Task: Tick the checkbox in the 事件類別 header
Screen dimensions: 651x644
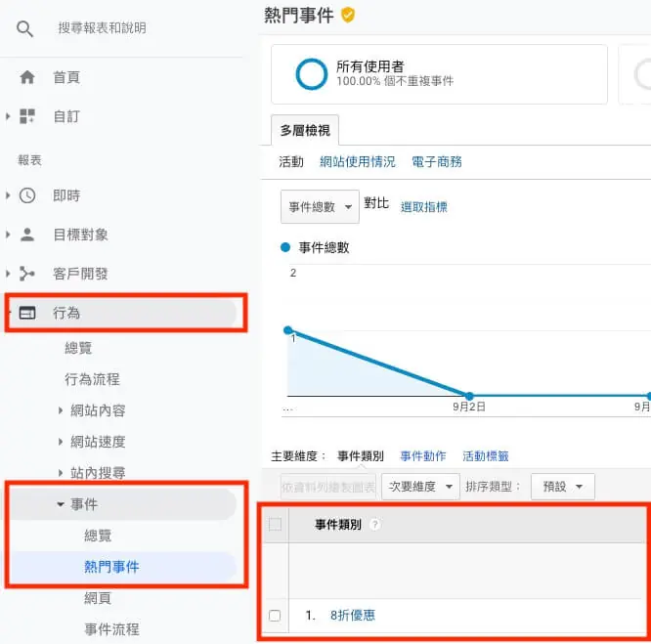Action: (275, 525)
